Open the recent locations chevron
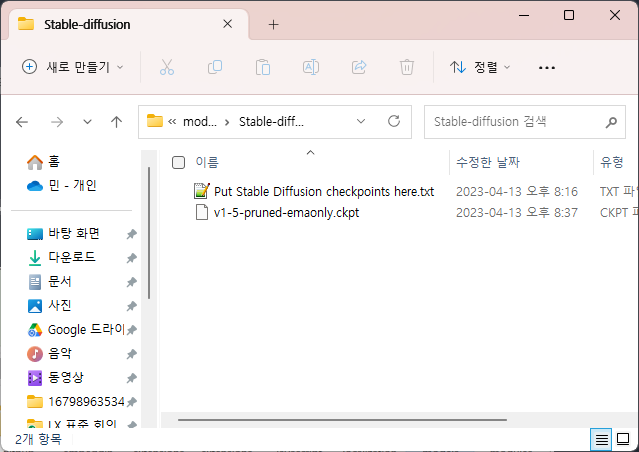 [87, 122]
